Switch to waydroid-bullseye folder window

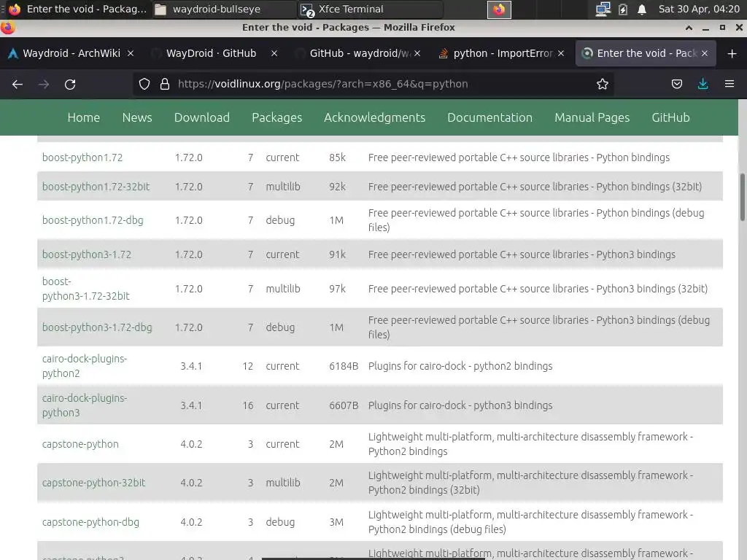[224, 9]
